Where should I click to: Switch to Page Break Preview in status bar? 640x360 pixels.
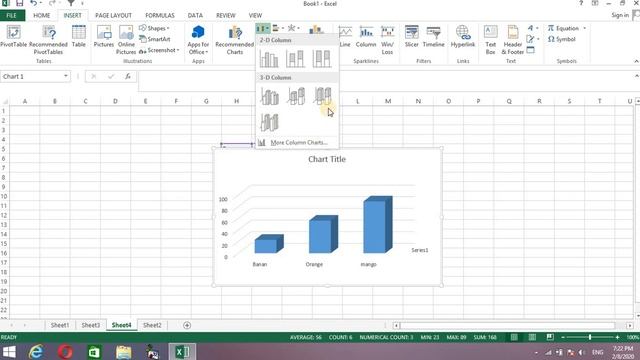[x=550, y=337]
